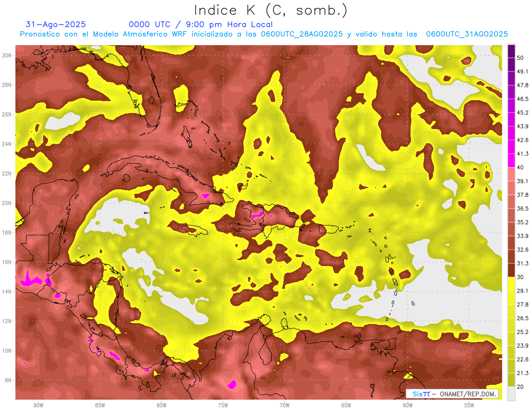Select the '45.2' scale label
The height and width of the screenshot is (411, 532).
pyautogui.click(x=522, y=113)
